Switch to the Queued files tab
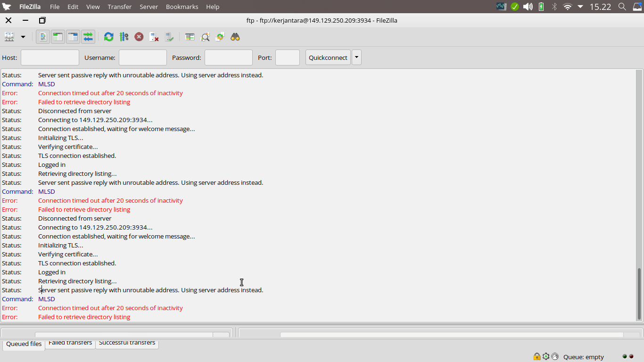The height and width of the screenshot is (362, 644). click(24, 344)
